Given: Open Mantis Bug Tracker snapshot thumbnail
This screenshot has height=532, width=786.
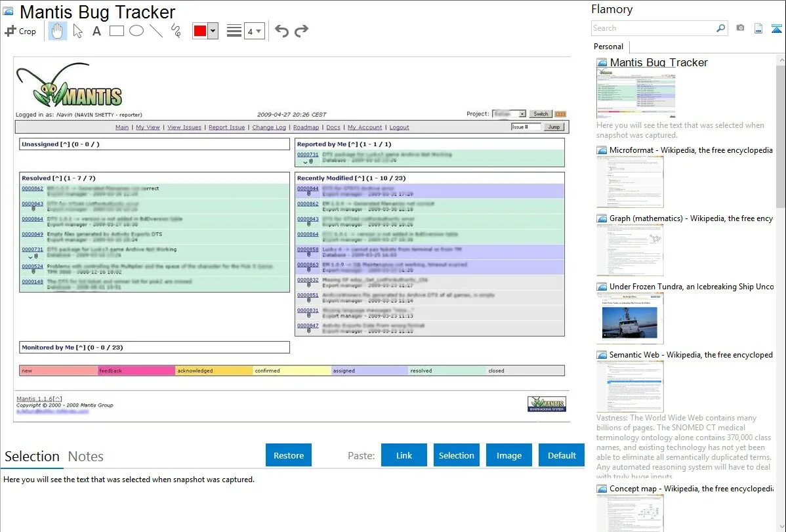Looking at the screenshot, I should [x=636, y=93].
